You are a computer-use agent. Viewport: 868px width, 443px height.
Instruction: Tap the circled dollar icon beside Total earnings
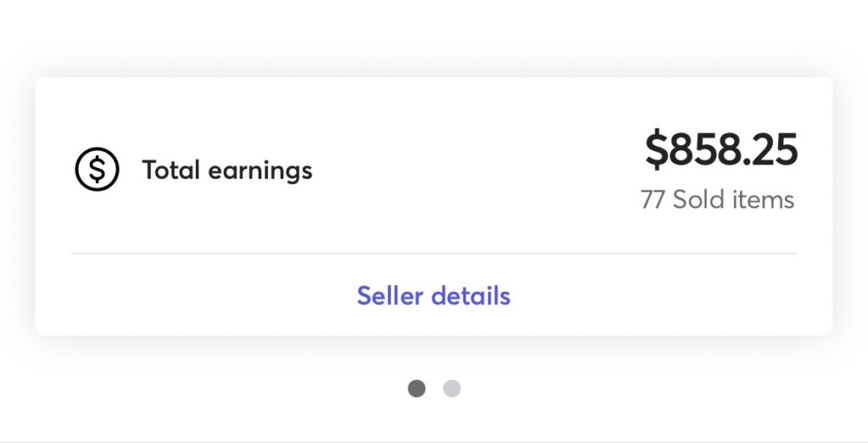97,170
